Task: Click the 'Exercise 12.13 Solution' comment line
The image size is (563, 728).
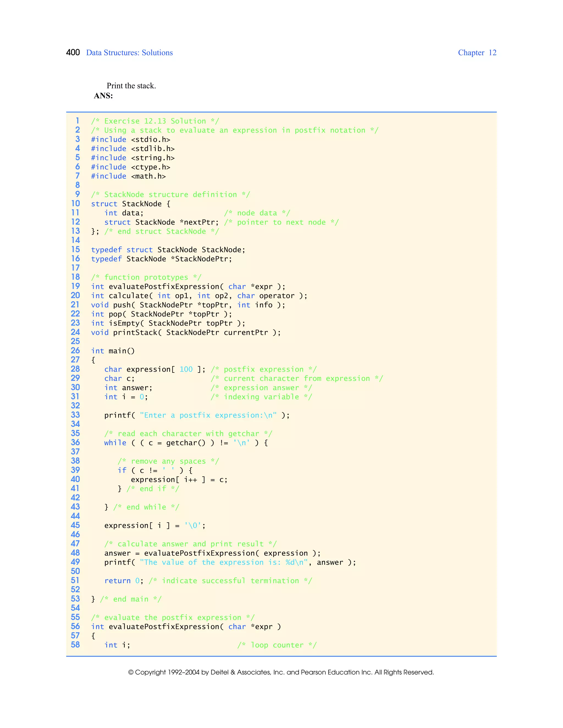Action: 155,121
